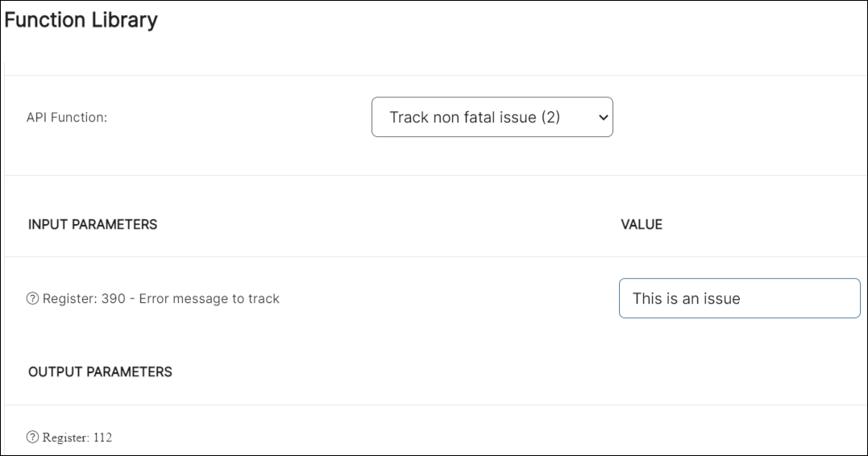Focus the Error message value input field
Viewport: 868px width, 456px height.
739,299
